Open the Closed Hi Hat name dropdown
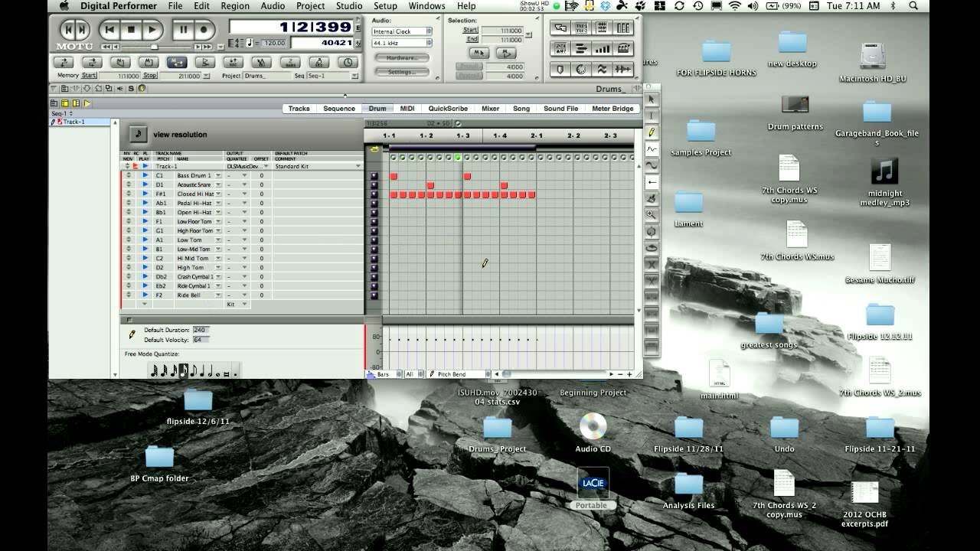The image size is (980, 551). 217,194
